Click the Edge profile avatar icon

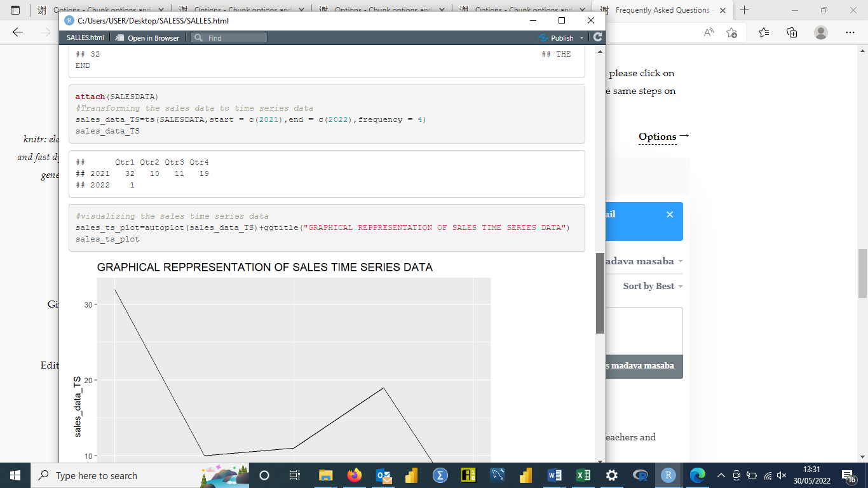click(821, 32)
